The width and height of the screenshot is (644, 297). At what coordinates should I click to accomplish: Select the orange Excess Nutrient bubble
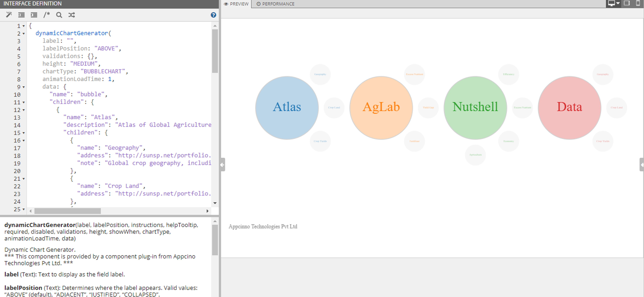pos(415,74)
